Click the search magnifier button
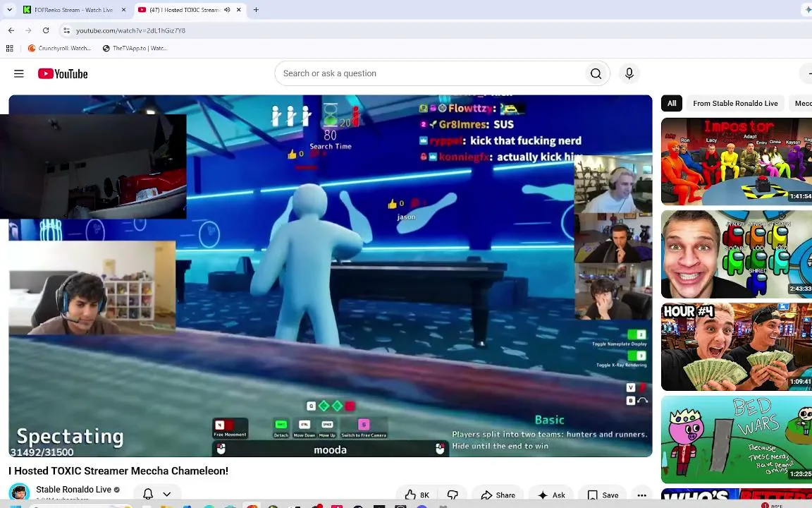Viewport: 812px width, 508px height. [596, 73]
